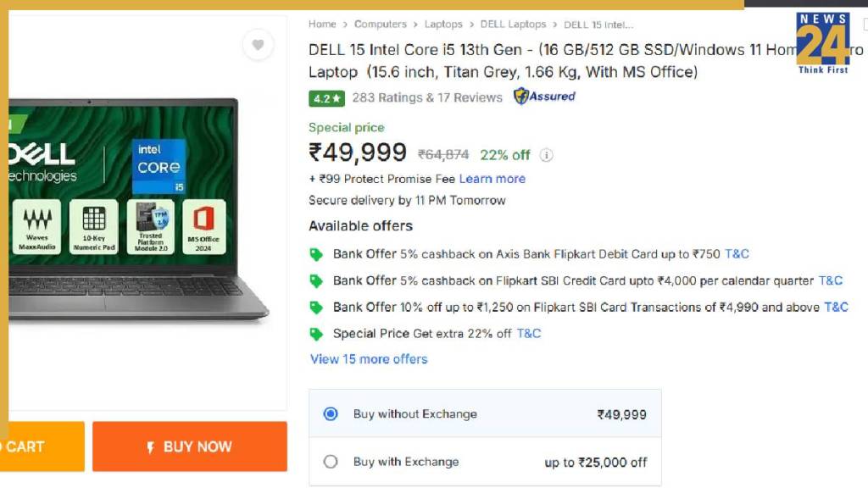Click the Waves MaxxAudio feature icon
Screen dimensions: 868x488
pos(36,226)
